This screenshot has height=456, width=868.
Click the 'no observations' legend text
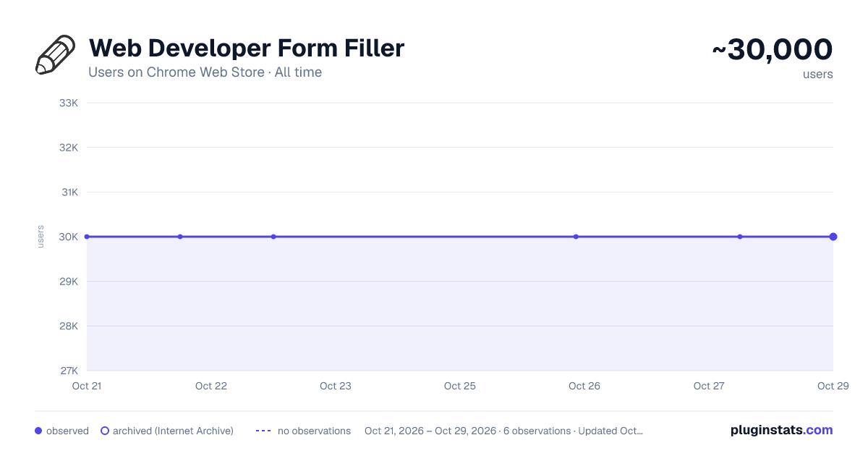[x=314, y=431]
